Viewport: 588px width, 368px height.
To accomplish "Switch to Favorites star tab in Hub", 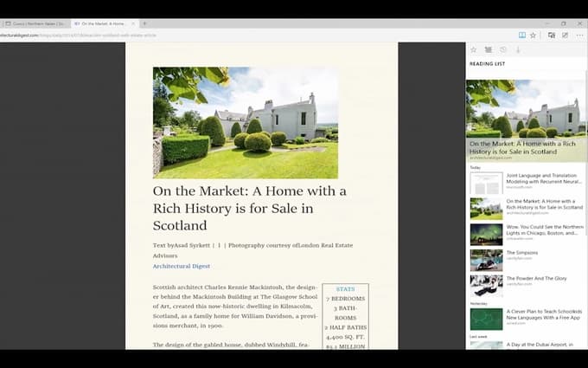I will 473,49.
